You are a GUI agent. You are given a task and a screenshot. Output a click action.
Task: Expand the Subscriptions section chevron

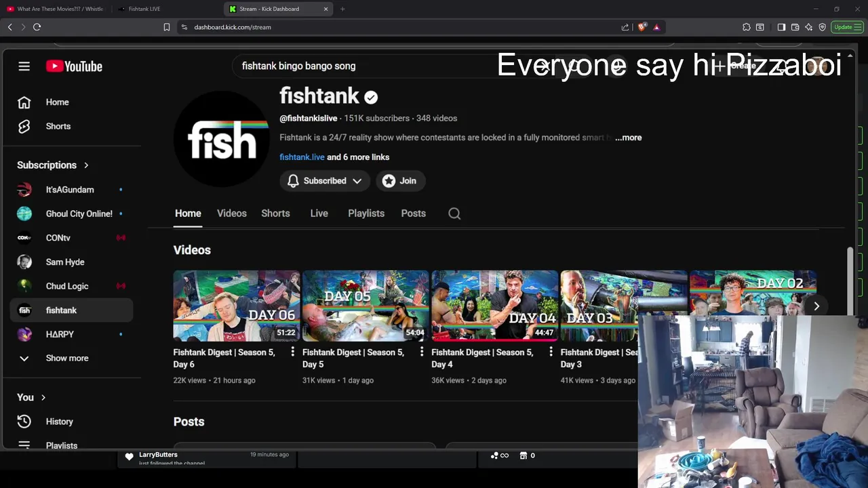[x=86, y=165]
